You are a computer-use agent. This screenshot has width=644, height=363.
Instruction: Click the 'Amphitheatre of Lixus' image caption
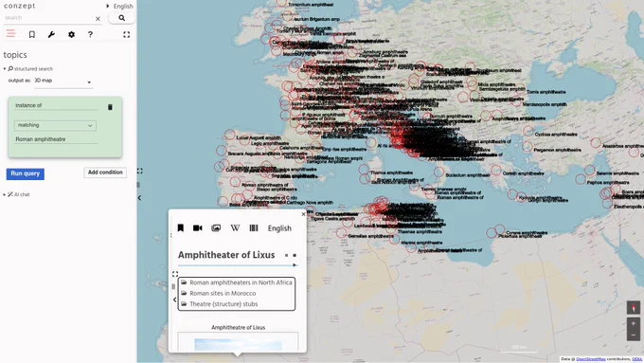pyautogui.click(x=239, y=328)
